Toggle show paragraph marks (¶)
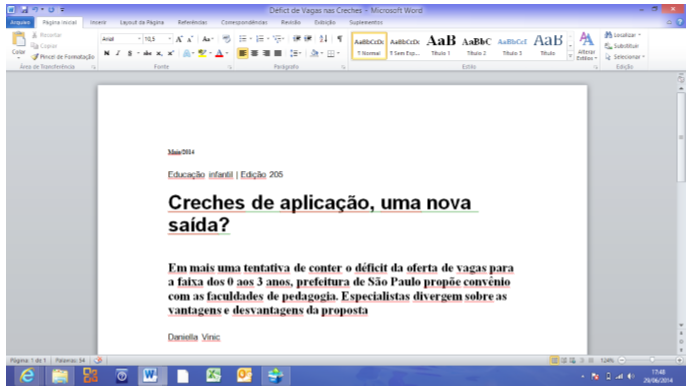The width and height of the screenshot is (693, 390). [339, 39]
